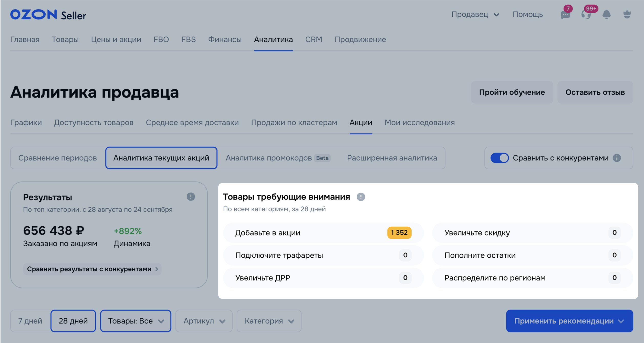The height and width of the screenshot is (343, 644).
Task: Open the Добавьте в акции row with 1 352
Action: point(323,233)
